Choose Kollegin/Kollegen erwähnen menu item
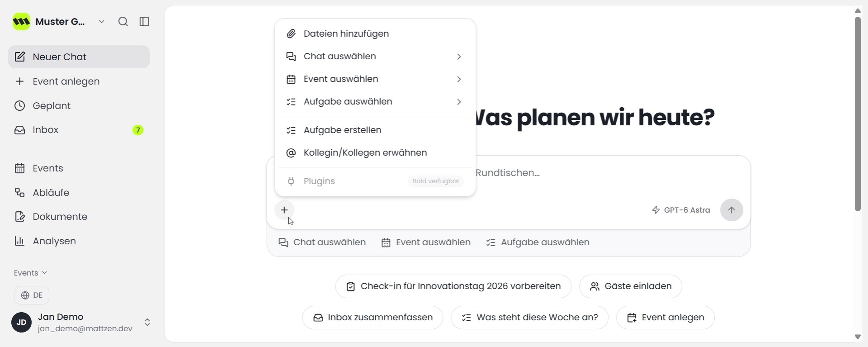 pos(375,153)
